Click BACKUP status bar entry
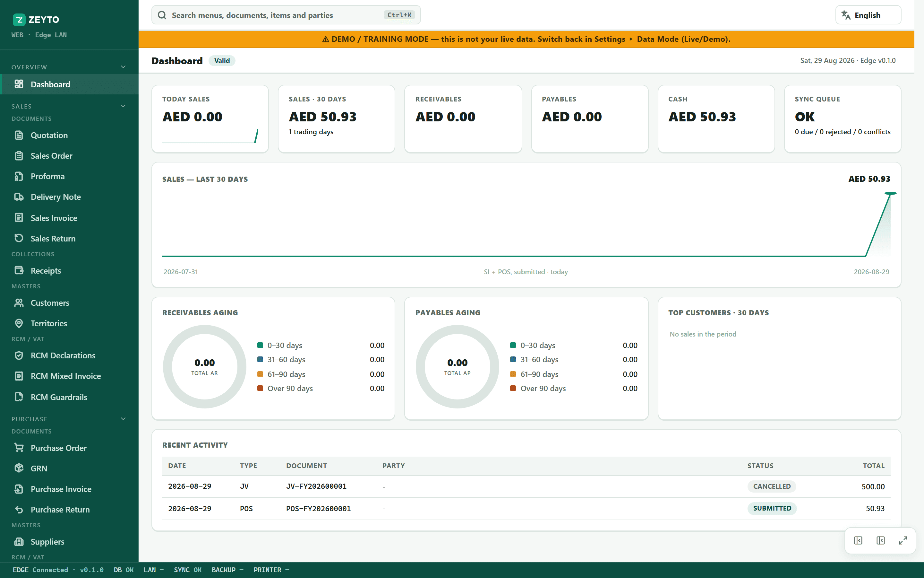The width and height of the screenshot is (924, 578). tap(227, 570)
